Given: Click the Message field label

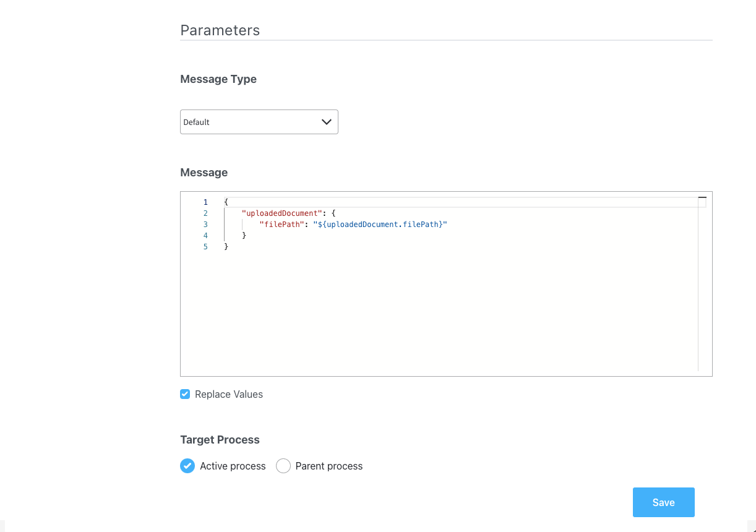Looking at the screenshot, I should [x=204, y=173].
